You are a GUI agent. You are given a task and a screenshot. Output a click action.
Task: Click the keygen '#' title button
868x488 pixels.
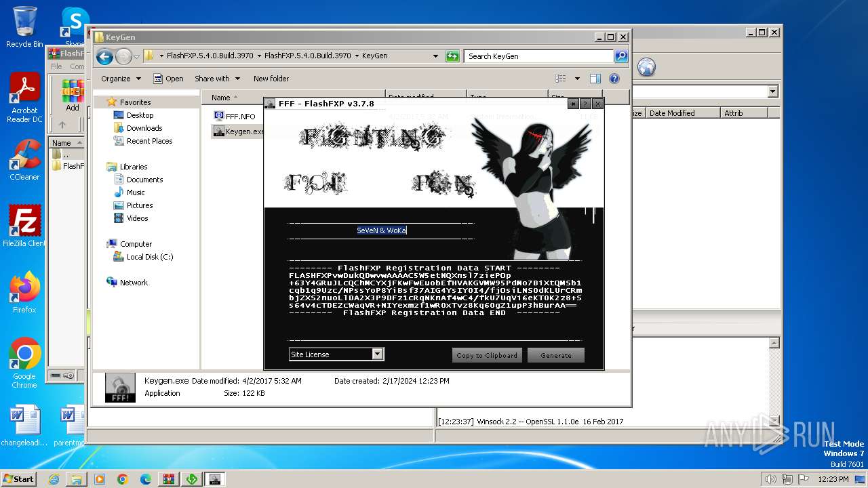point(572,104)
